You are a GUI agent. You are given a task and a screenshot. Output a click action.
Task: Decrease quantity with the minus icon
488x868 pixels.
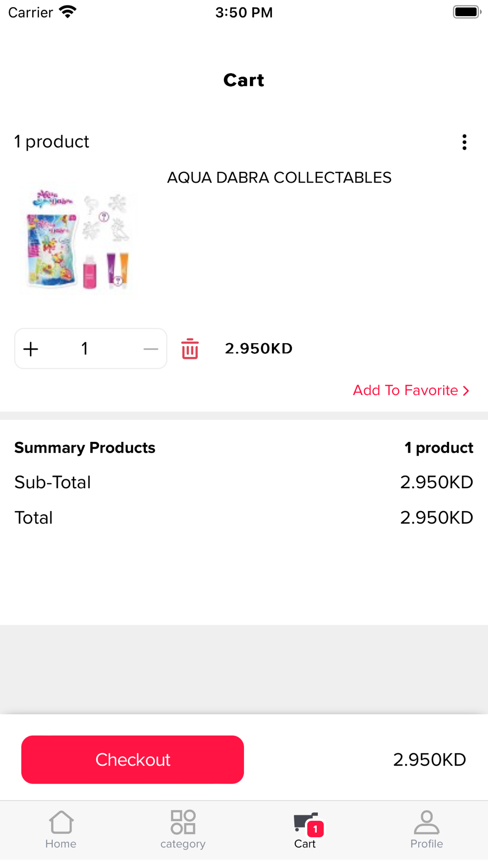151,349
